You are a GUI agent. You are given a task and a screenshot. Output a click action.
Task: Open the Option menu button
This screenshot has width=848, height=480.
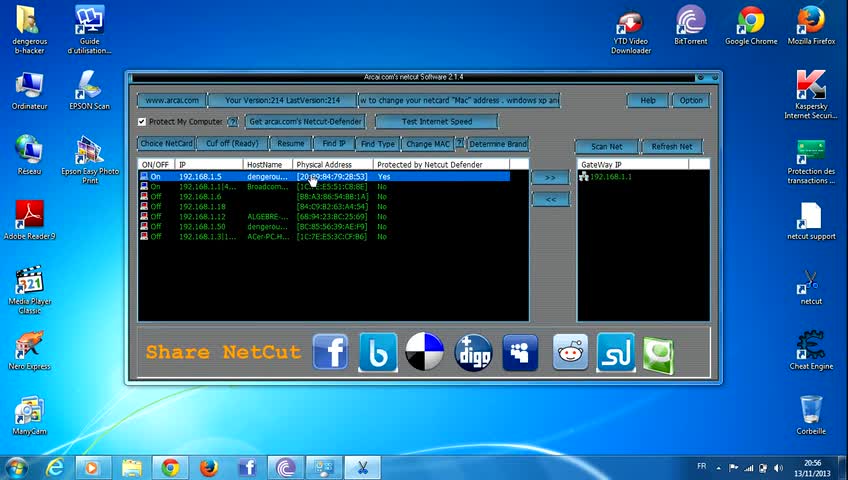(691, 100)
